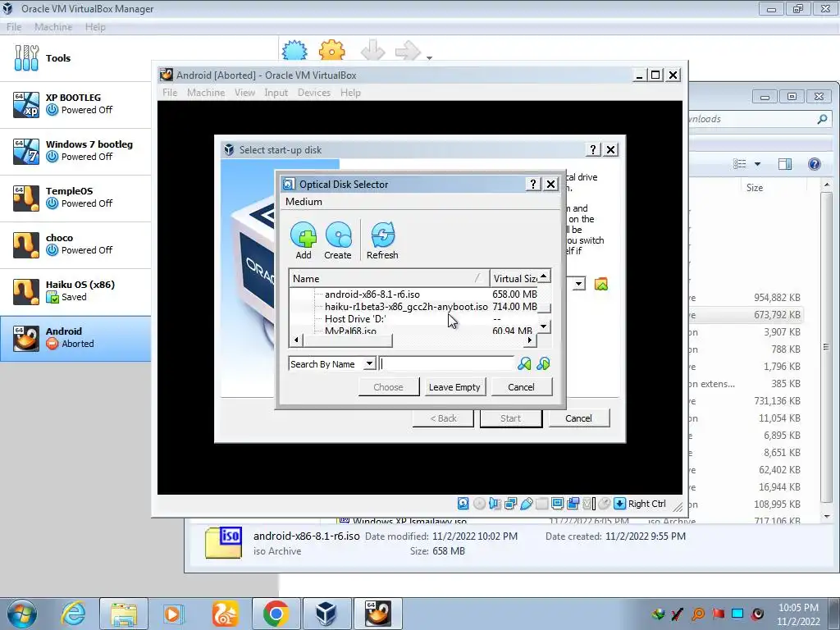Click the vertical scrollbar thumb of the disk list

pos(545,308)
